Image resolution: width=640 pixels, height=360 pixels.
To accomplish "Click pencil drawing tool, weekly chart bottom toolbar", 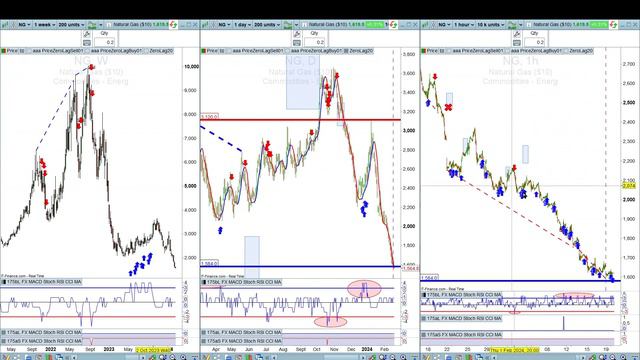I will tap(6, 357).
